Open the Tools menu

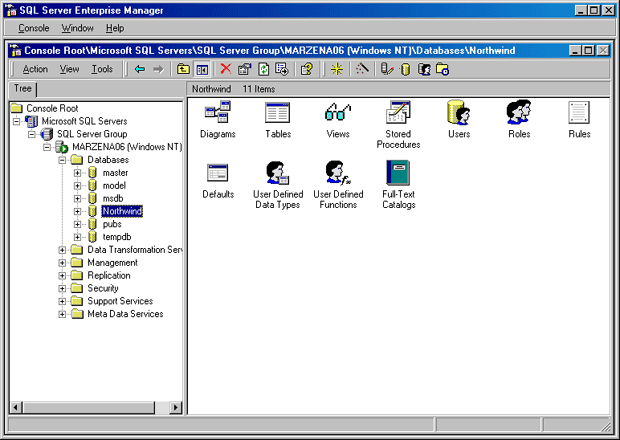102,69
